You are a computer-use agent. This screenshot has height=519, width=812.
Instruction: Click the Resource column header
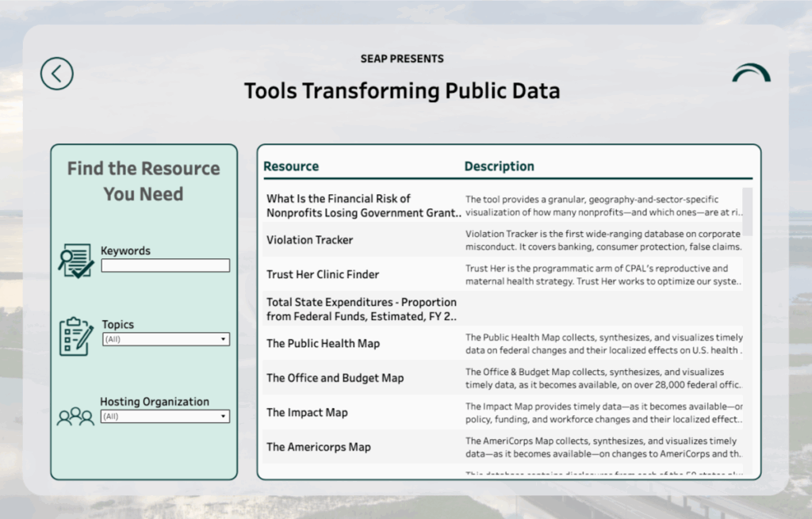291,166
